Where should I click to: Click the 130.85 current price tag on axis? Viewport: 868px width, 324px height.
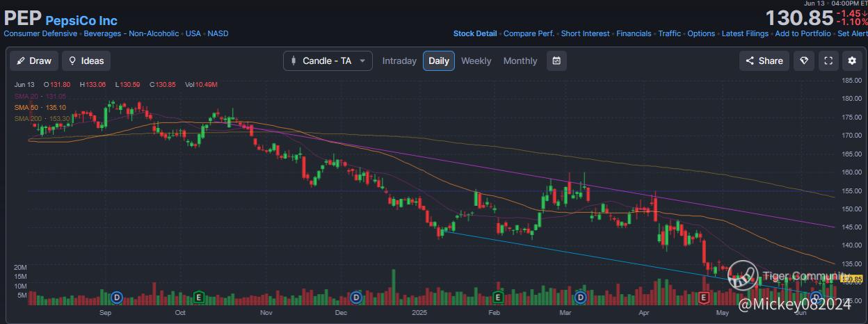pyautogui.click(x=851, y=279)
